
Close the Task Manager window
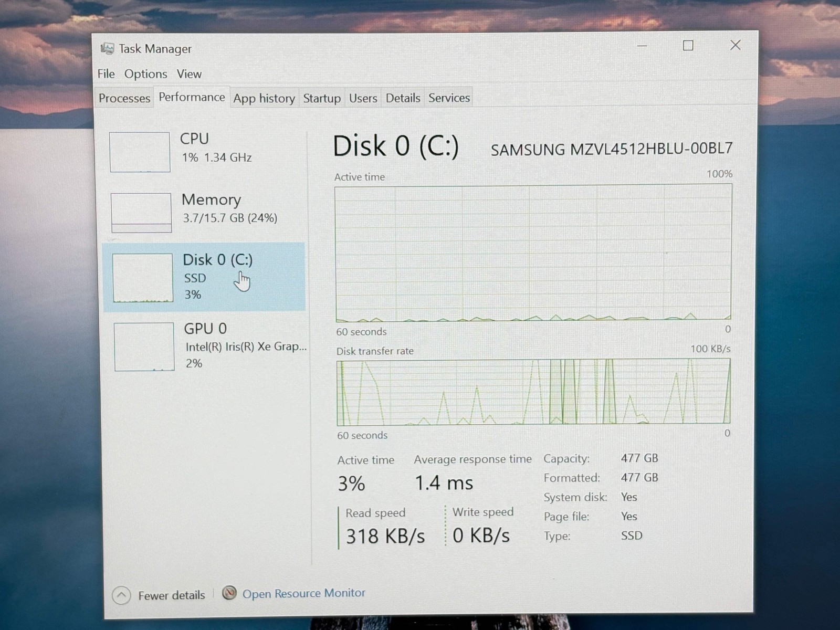736,45
